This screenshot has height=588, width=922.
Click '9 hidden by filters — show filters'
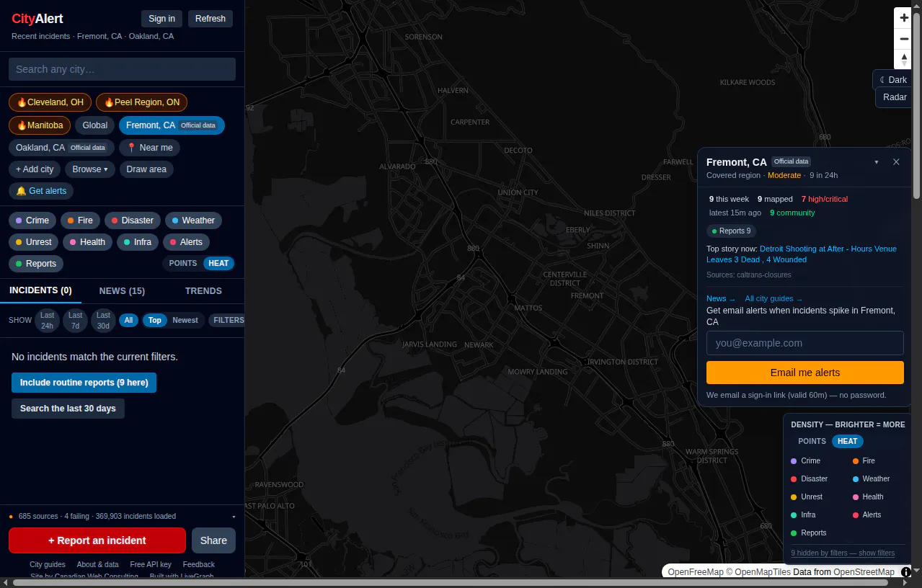click(843, 553)
